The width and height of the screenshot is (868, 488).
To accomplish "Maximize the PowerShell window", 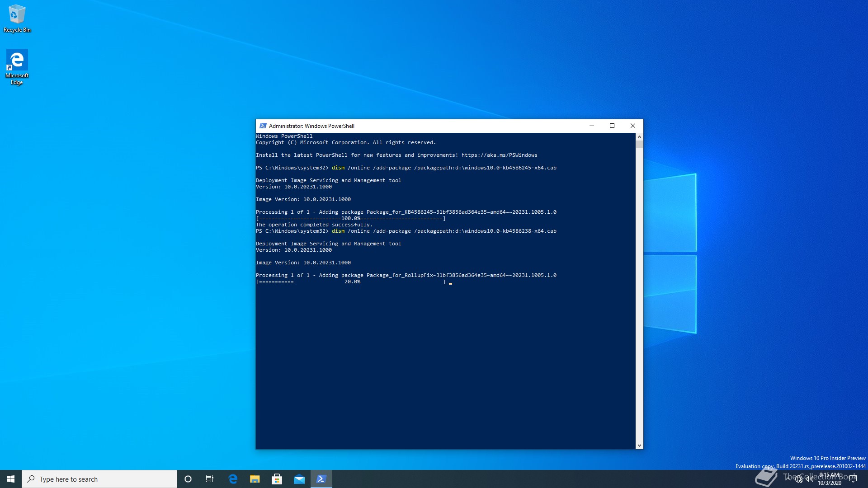I will coord(612,126).
